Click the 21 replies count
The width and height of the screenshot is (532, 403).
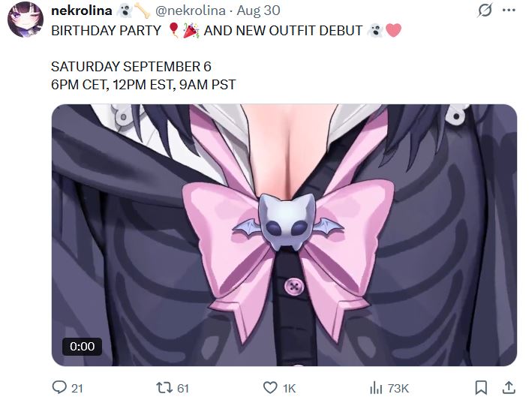click(77, 388)
